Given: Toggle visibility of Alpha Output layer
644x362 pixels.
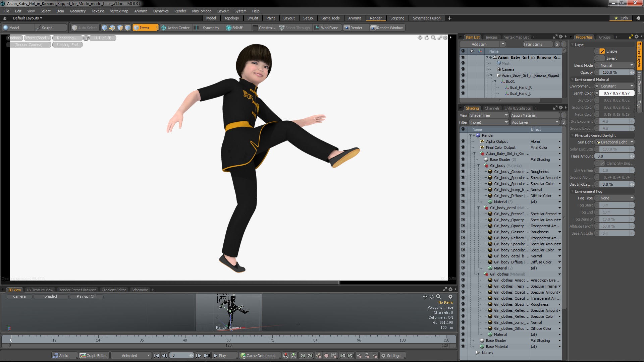Looking at the screenshot, I should [463, 141].
